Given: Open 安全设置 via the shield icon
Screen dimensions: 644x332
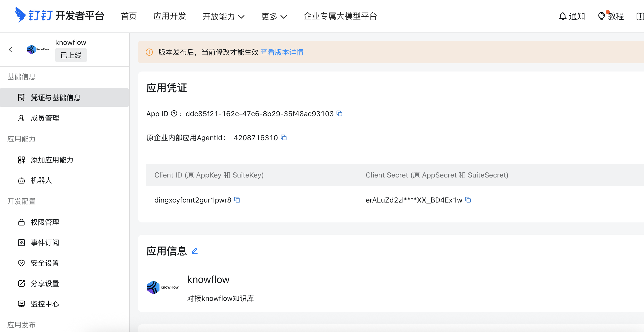Looking at the screenshot, I should [21, 263].
